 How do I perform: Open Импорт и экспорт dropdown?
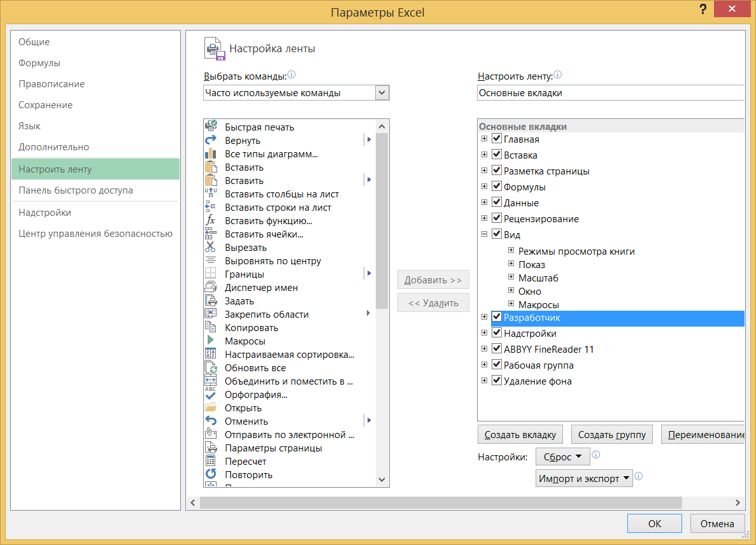coord(584,479)
